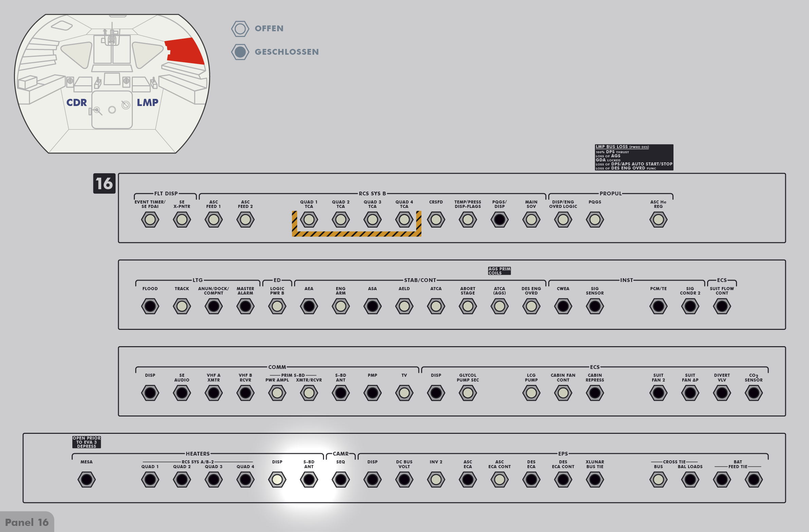The height and width of the screenshot is (532, 809).
Task: Click the ABORT STAGE breaker
Action: pos(468,306)
